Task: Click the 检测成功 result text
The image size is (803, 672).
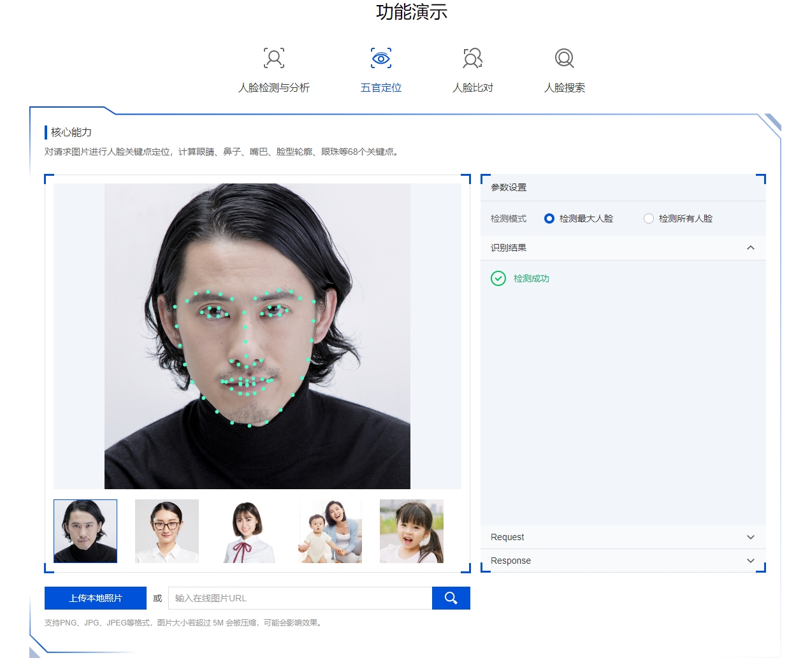Action: pyautogui.click(x=532, y=278)
